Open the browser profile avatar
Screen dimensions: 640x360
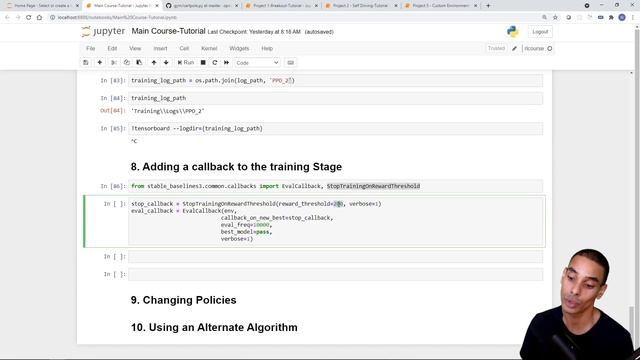click(x=622, y=18)
